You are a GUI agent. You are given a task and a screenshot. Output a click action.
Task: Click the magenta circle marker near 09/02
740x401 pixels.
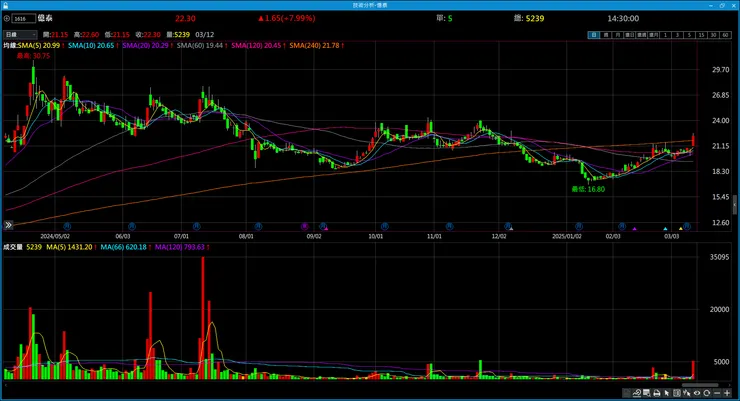[x=305, y=226]
